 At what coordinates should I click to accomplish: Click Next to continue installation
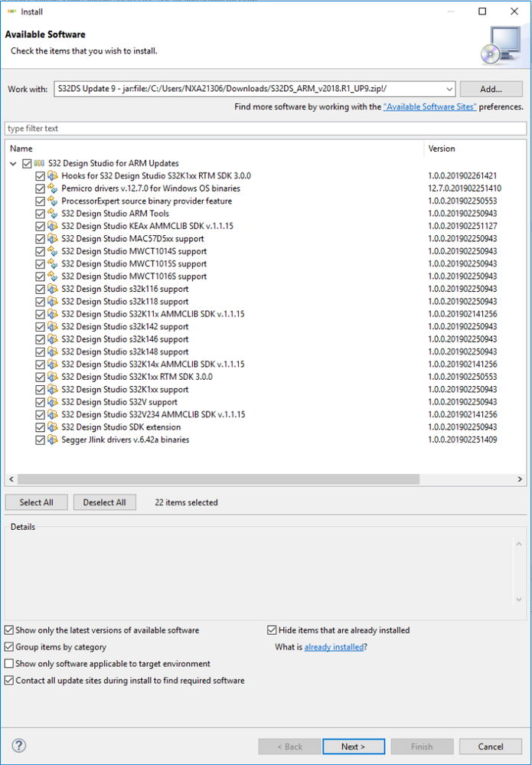click(x=354, y=747)
